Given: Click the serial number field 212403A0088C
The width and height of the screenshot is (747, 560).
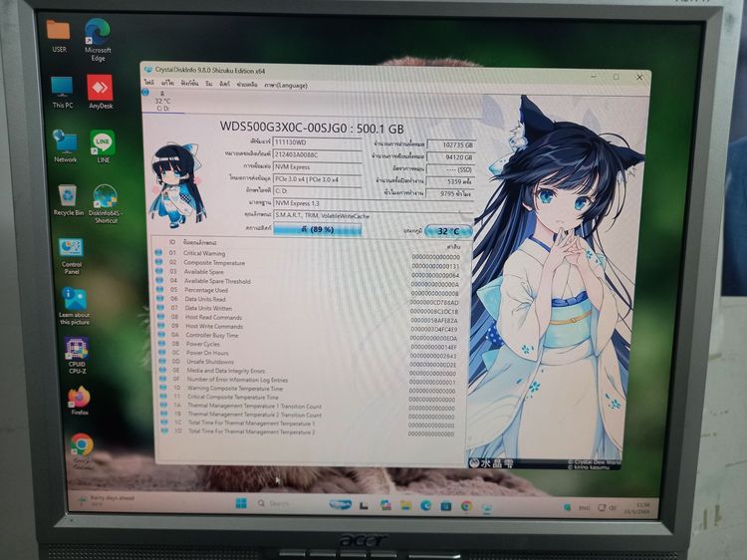Looking at the screenshot, I should click(x=318, y=154).
